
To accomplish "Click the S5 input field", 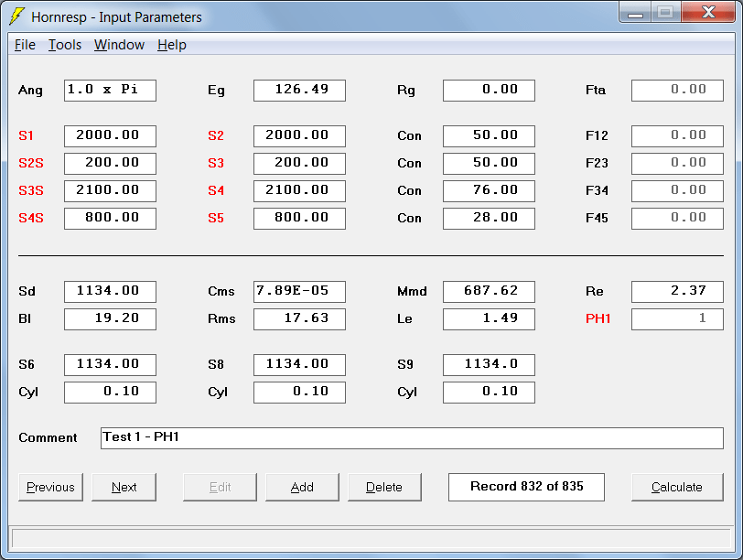I will 299,219.
